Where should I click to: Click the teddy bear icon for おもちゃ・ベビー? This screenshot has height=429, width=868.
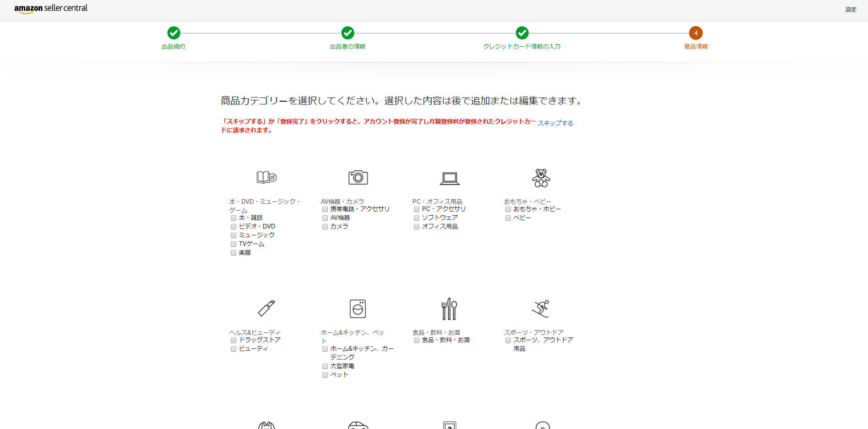click(542, 178)
